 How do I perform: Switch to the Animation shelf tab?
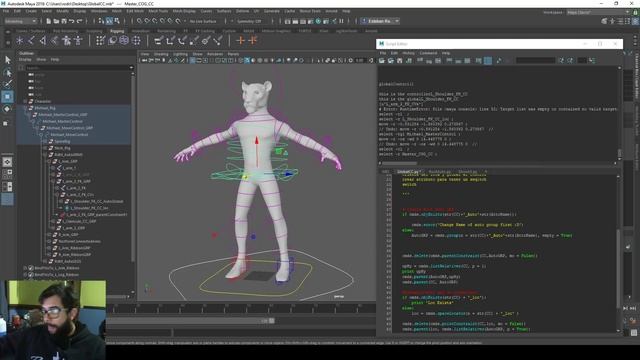[x=140, y=31]
